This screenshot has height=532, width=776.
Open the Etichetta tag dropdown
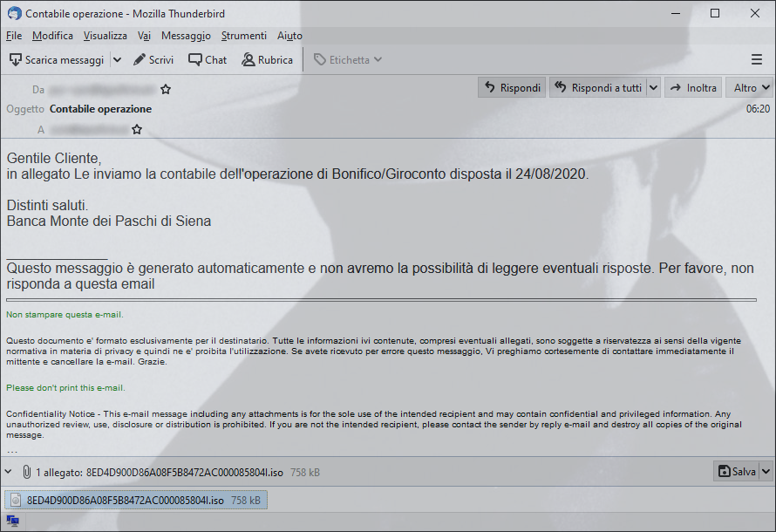[349, 60]
